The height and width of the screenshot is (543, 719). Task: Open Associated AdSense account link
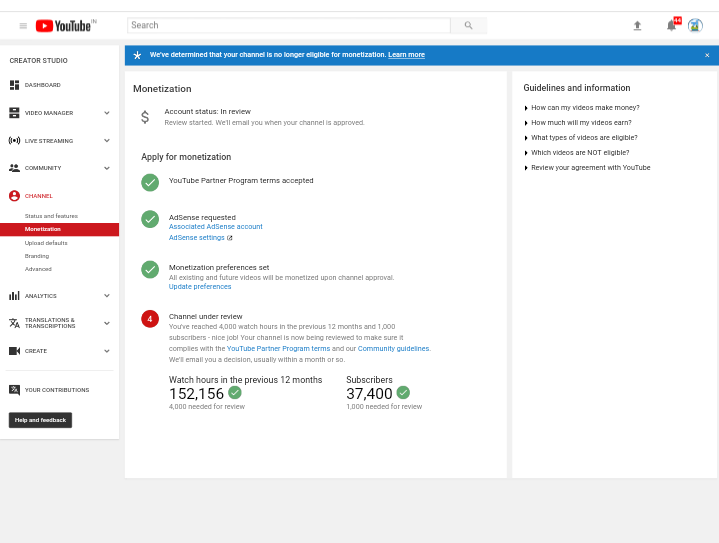coord(216,227)
